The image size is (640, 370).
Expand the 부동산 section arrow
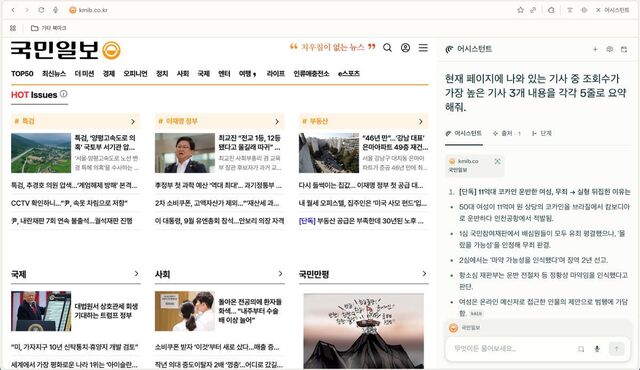click(421, 122)
